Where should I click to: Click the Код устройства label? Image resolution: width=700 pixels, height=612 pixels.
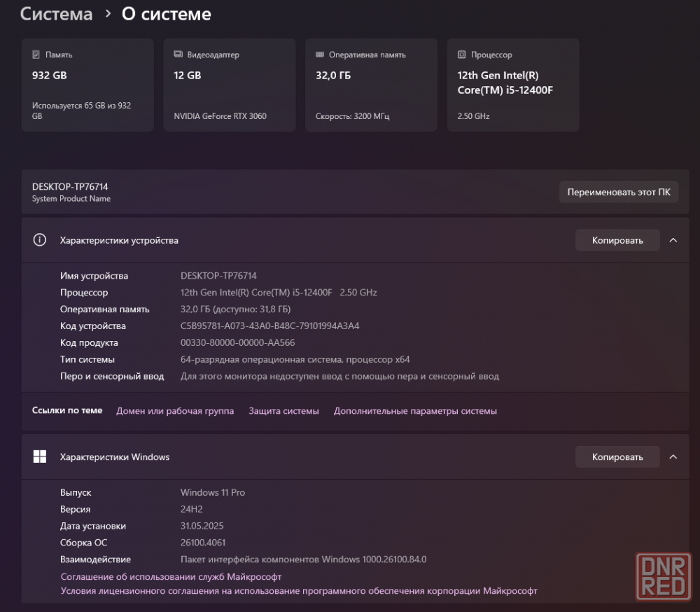(93, 326)
